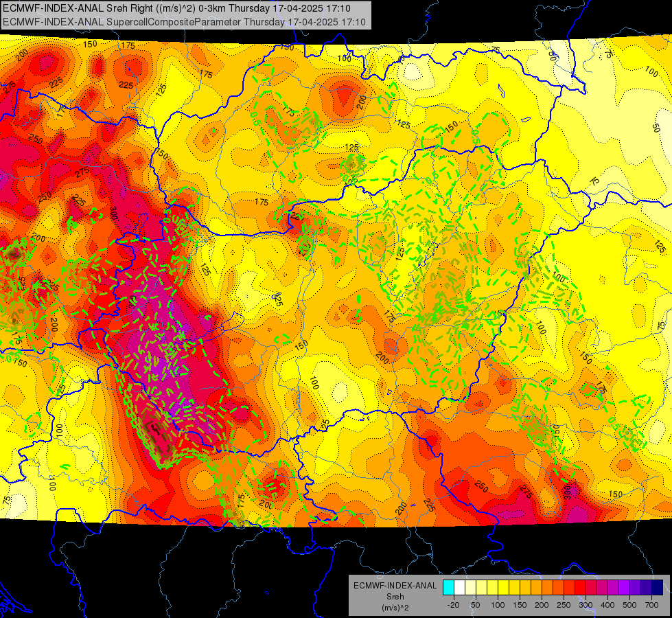This screenshot has width=672, height=618.
Task: Click the '(m/s)^2' unit label in the legend
Action: 395,608
